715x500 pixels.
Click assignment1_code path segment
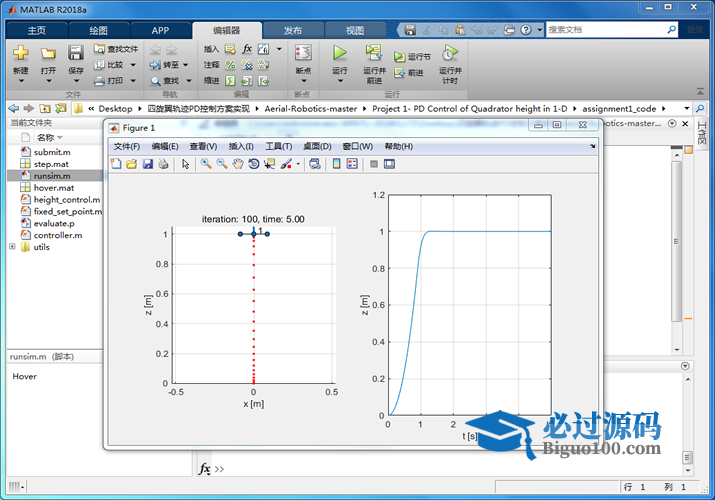click(x=619, y=108)
